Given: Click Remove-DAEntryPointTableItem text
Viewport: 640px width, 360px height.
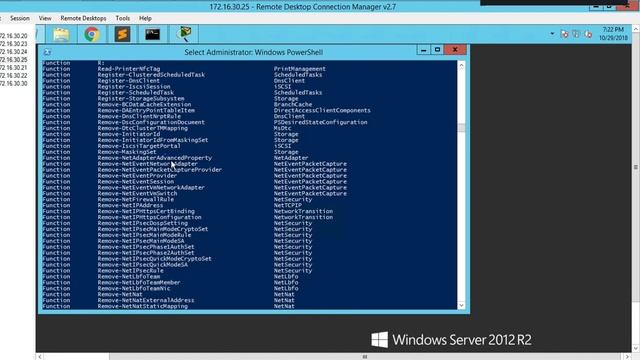Looking at the screenshot, I should coord(146,110).
